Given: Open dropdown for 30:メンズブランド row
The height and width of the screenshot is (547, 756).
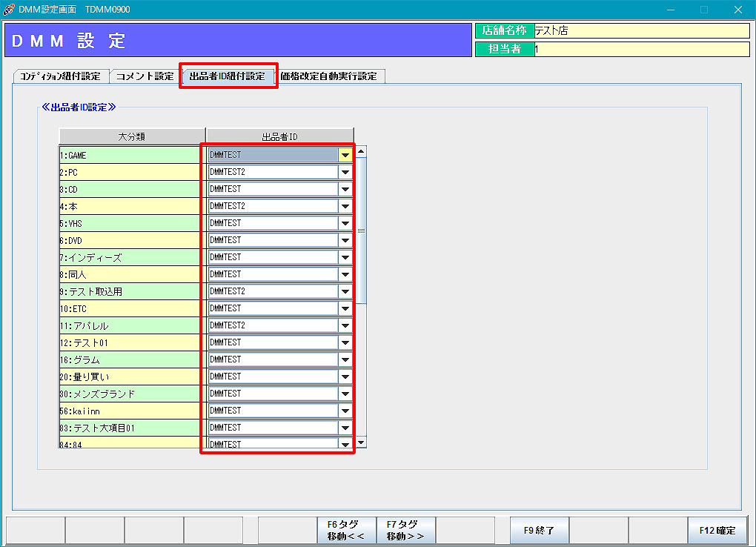Looking at the screenshot, I should coord(345,394).
